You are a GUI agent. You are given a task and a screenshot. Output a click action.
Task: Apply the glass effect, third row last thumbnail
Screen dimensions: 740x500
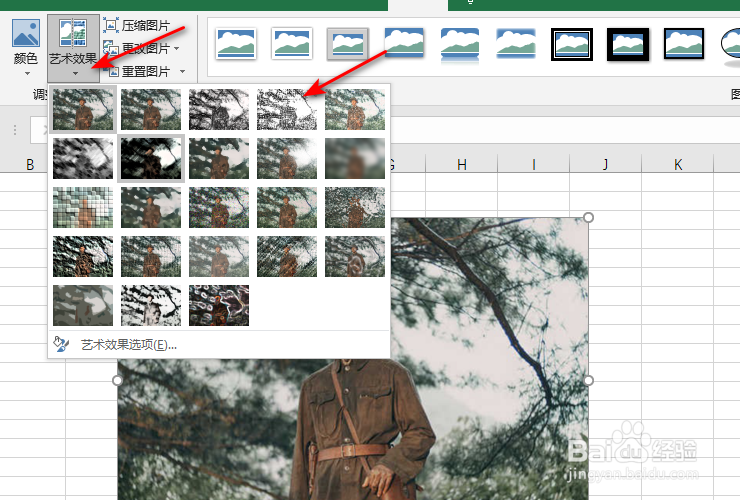point(355,208)
